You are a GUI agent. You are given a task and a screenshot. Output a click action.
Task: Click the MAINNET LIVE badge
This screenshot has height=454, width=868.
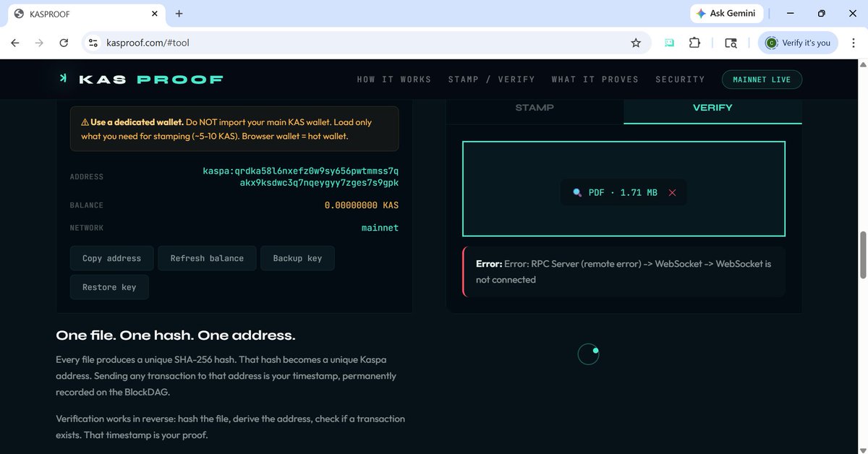coord(762,80)
